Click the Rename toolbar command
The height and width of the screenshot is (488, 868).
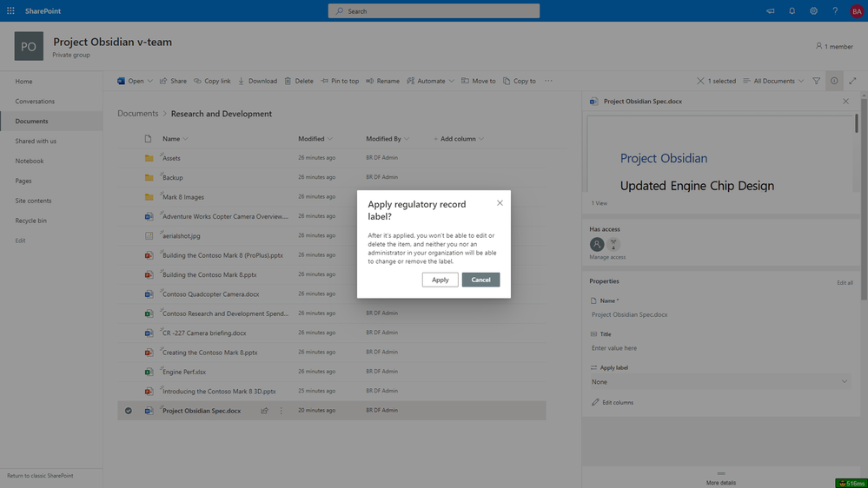(x=382, y=81)
